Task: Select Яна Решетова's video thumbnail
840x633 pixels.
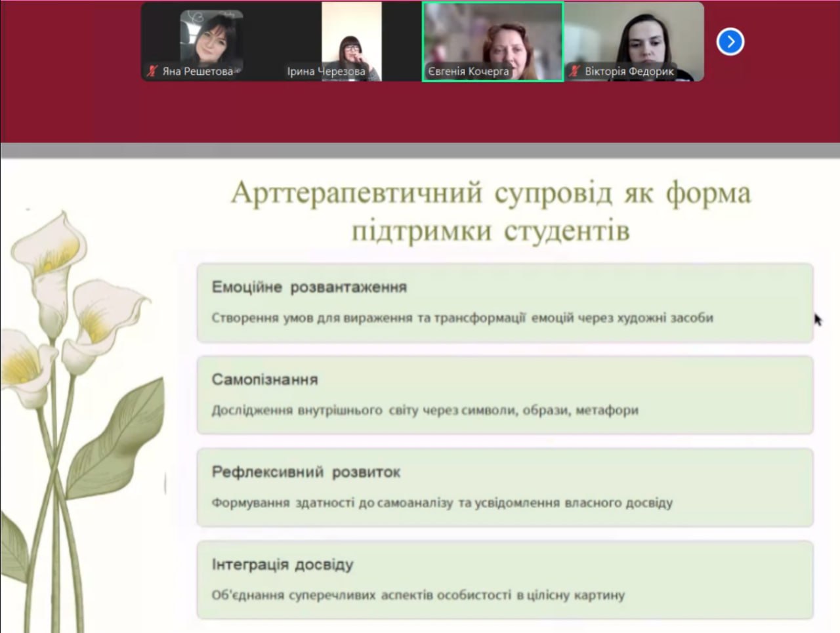Action: click(x=211, y=41)
